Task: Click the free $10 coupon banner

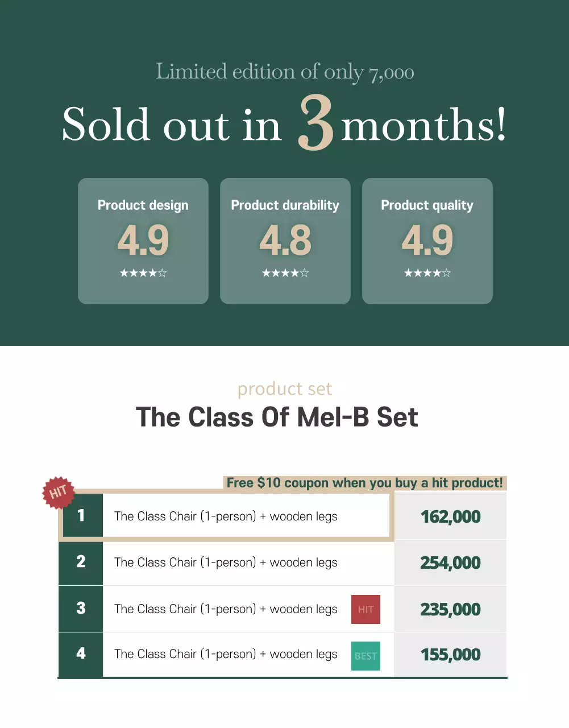Action: pyautogui.click(x=364, y=483)
